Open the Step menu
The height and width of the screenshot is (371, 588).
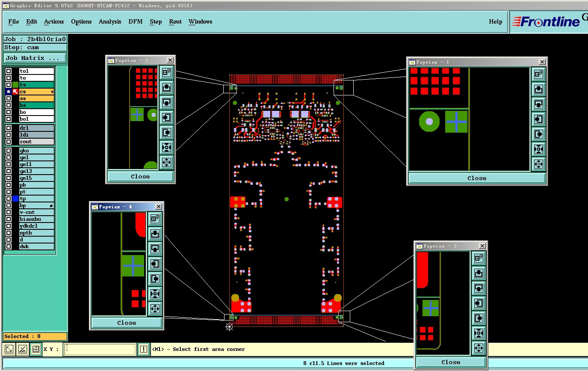pyautogui.click(x=156, y=21)
